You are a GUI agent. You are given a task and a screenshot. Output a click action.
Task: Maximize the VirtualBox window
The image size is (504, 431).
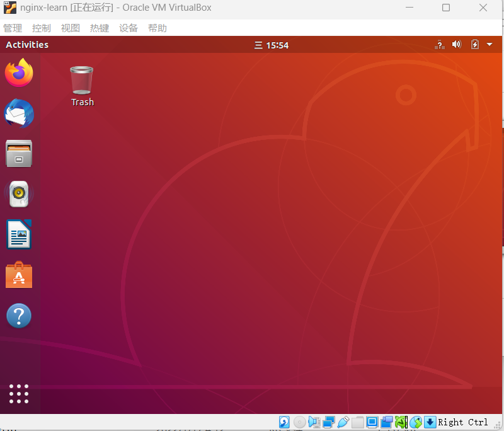(x=446, y=8)
